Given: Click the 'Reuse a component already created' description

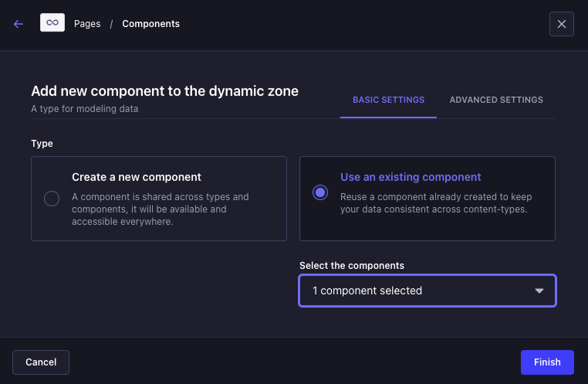Looking at the screenshot, I should click(x=435, y=202).
